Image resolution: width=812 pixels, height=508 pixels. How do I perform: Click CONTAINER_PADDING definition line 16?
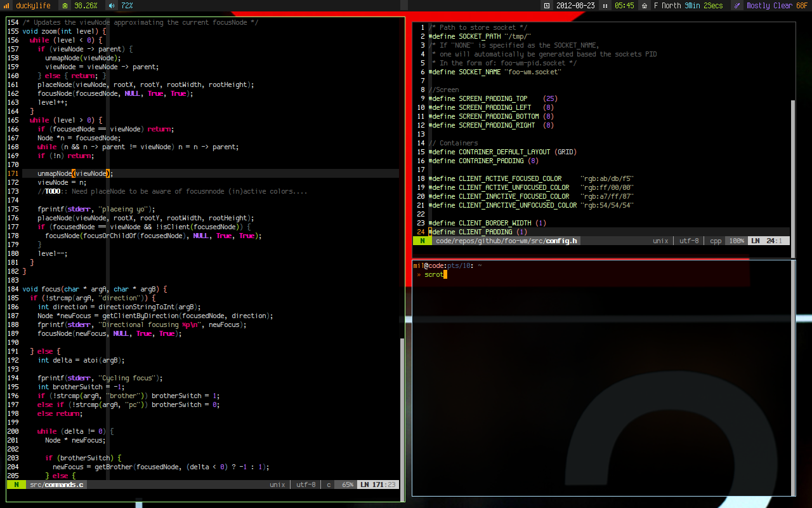point(484,161)
